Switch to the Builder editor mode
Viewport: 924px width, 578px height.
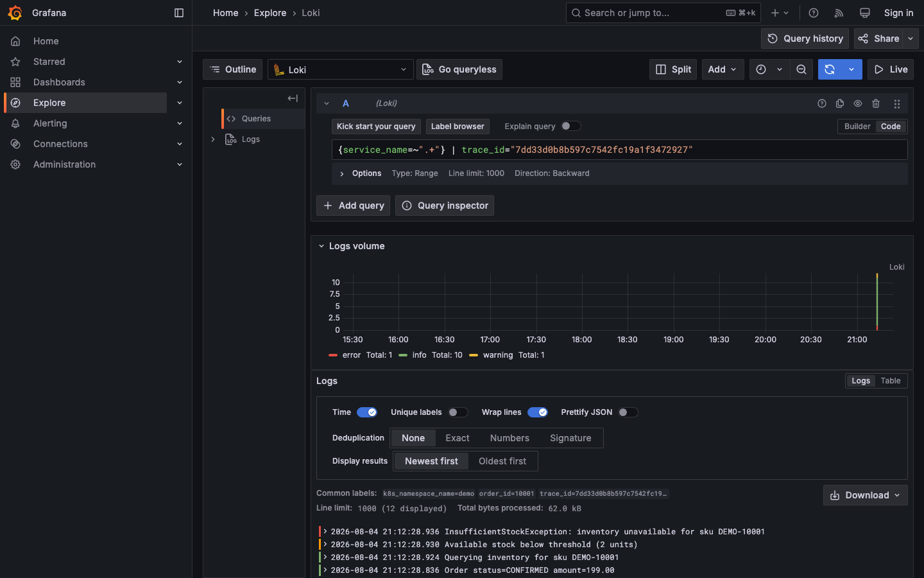pyautogui.click(x=857, y=127)
